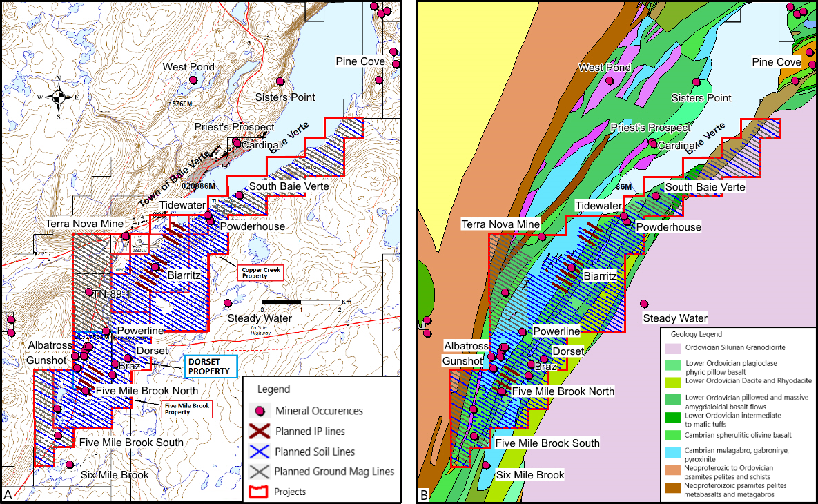Screen dimensions: 818x504
Task: Click the Planned Ground Mag Lines grey symbol
Action: (x=260, y=471)
